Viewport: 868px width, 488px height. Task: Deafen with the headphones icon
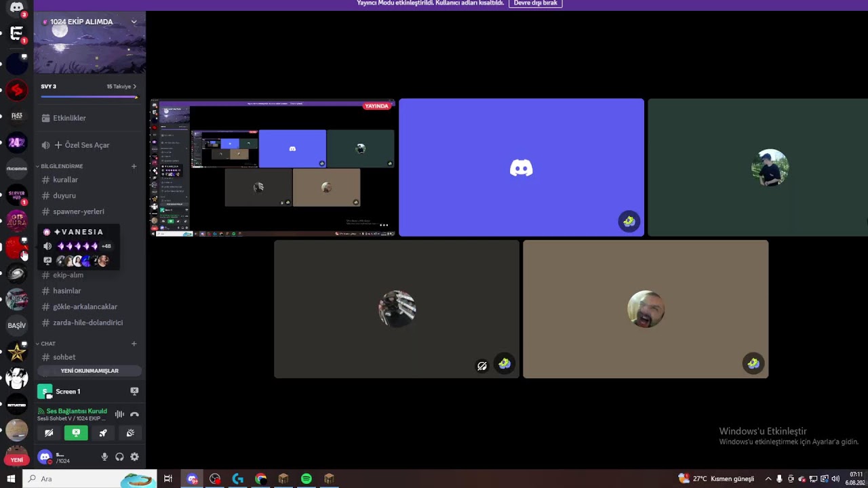[x=119, y=457]
